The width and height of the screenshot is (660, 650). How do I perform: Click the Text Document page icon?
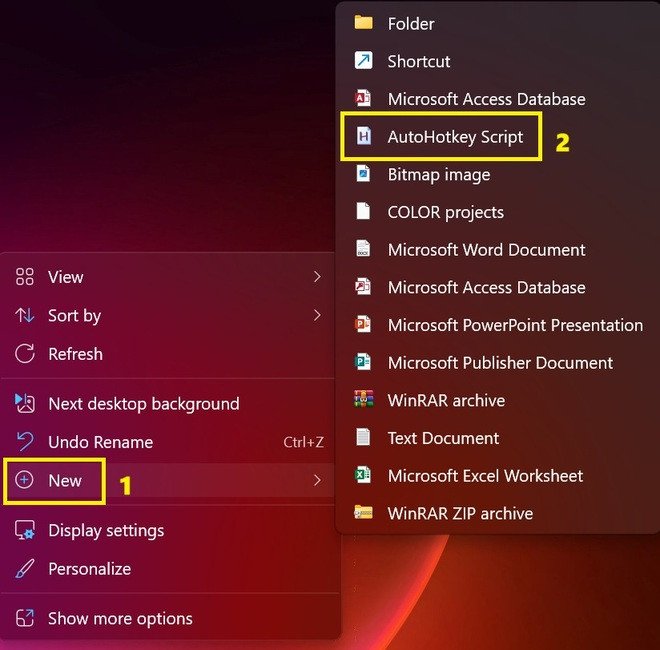pyautogui.click(x=363, y=437)
